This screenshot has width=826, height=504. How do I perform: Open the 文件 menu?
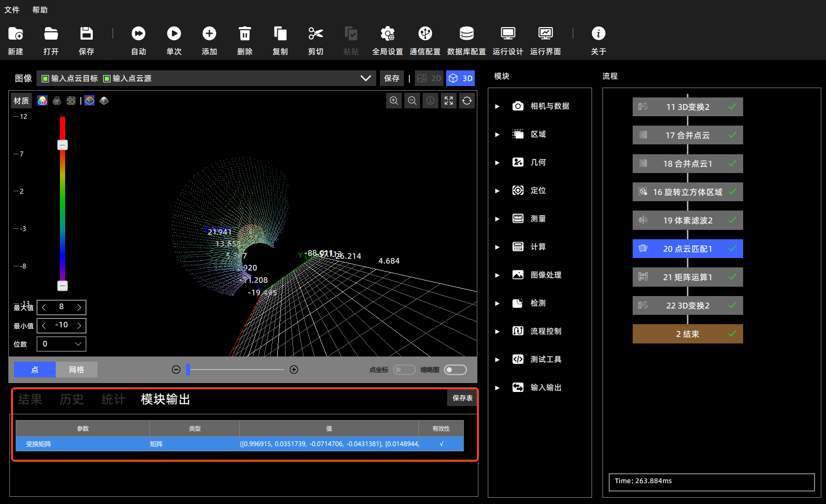point(12,10)
